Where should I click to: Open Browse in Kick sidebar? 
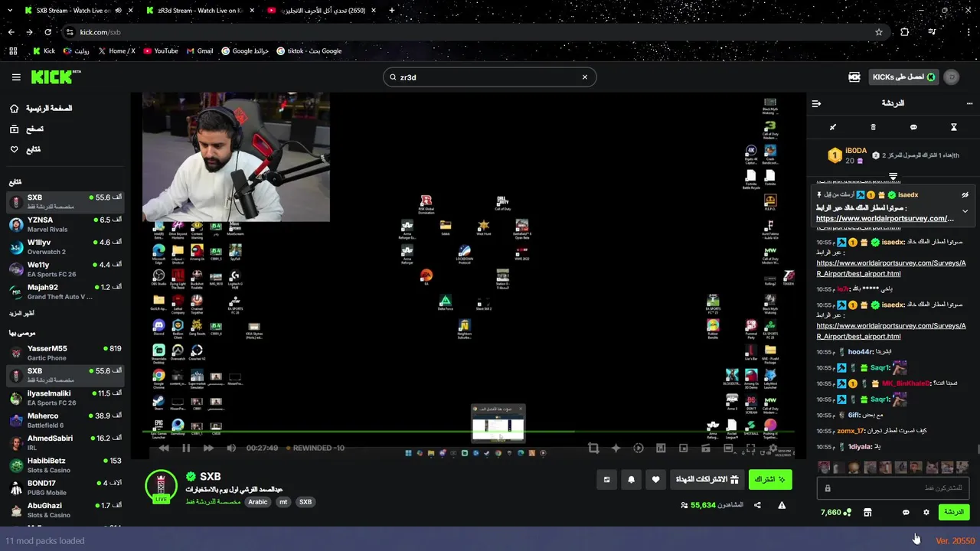(x=27, y=129)
